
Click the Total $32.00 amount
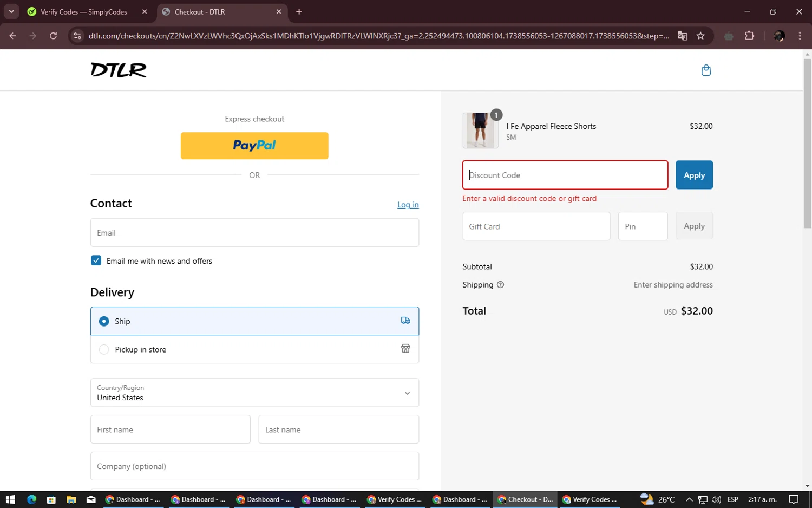[x=697, y=311]
